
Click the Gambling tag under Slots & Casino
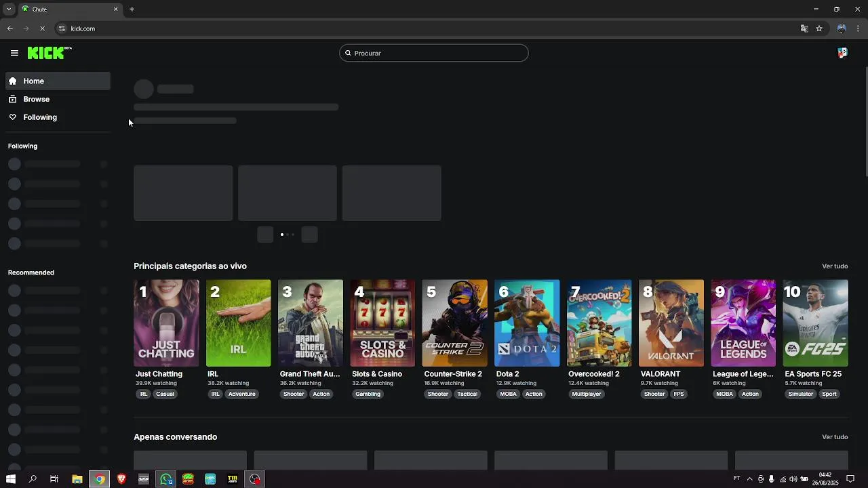click(368, 394)
